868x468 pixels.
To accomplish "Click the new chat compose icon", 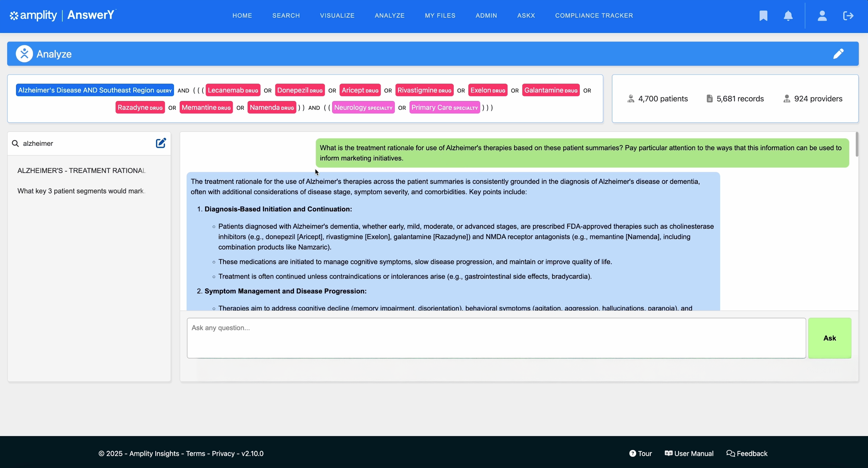I will coord(161,143).
